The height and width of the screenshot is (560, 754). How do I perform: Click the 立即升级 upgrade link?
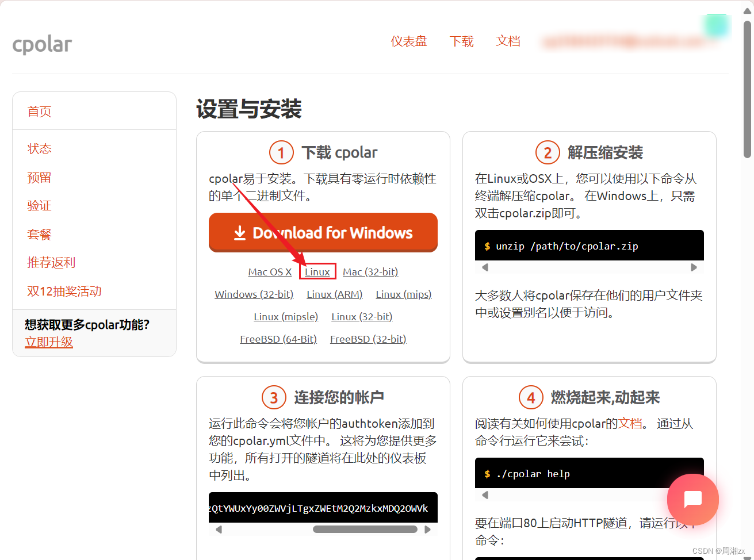(48, 342)
